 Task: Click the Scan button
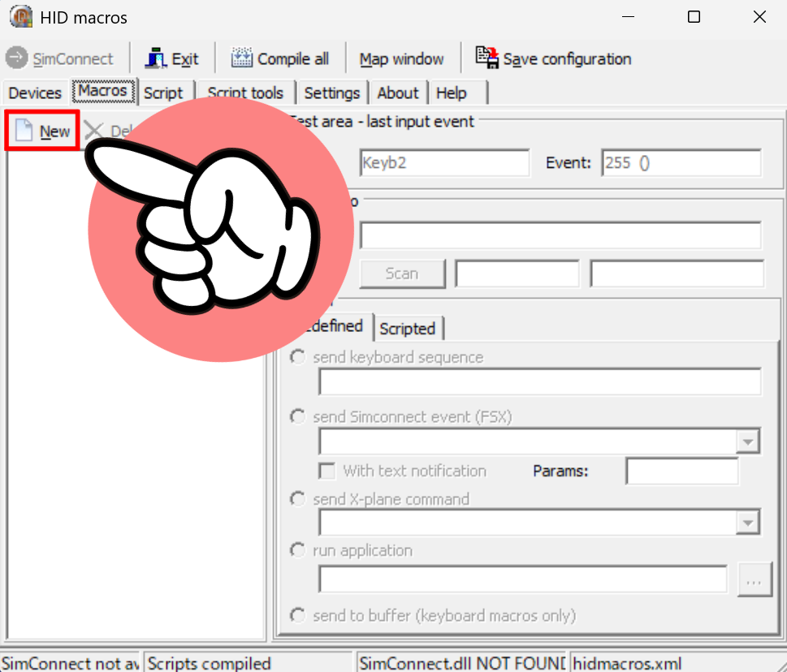click(x=402, y=274)
